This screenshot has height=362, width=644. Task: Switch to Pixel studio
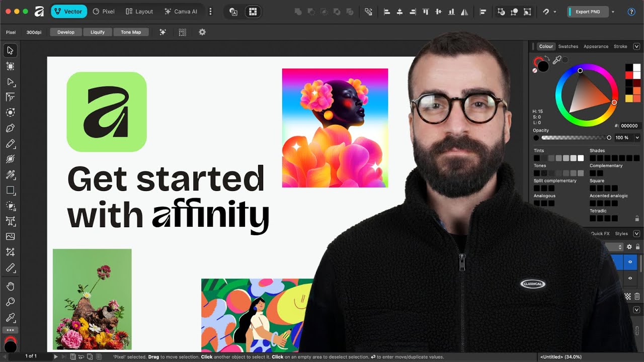tap(104, 12)
